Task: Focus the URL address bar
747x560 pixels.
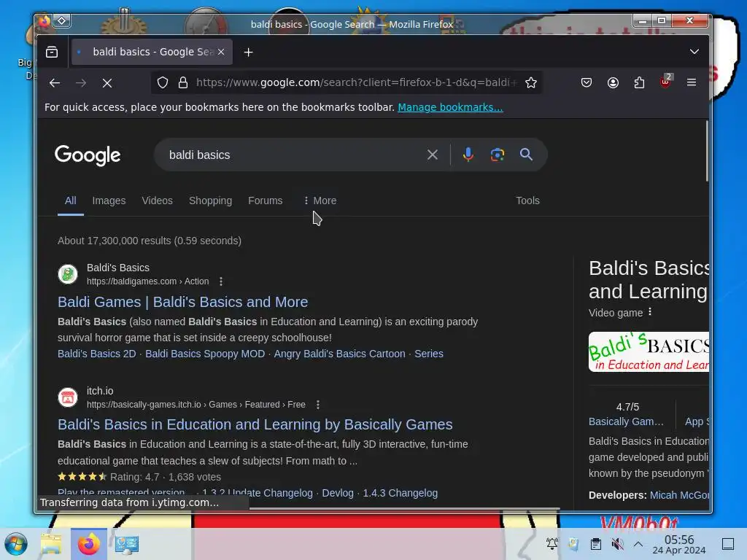Action: click(356, 82)
